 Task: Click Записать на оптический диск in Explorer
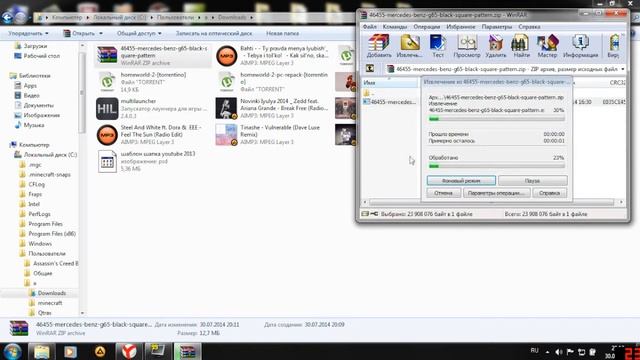[214, 33]
